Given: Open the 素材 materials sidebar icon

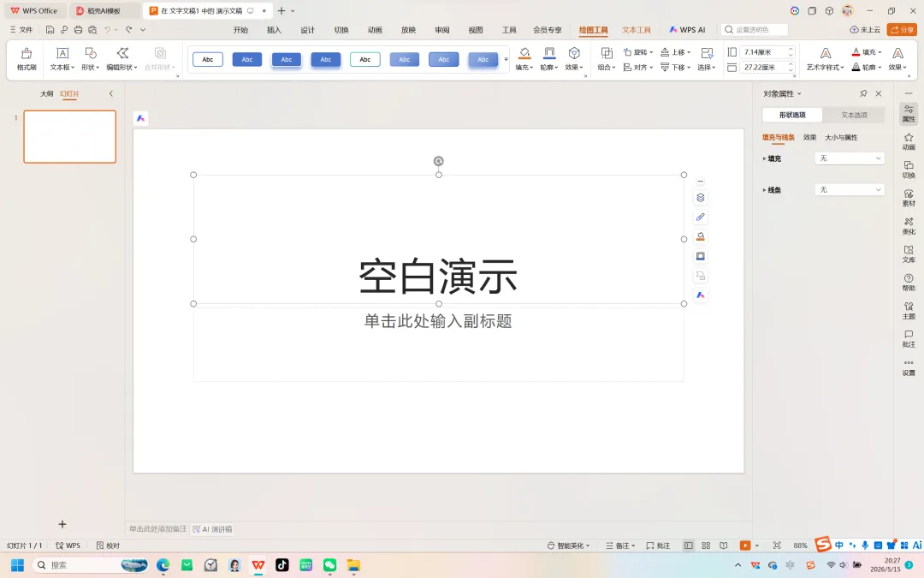Looking at the screenshot, I should click(909, 198).
